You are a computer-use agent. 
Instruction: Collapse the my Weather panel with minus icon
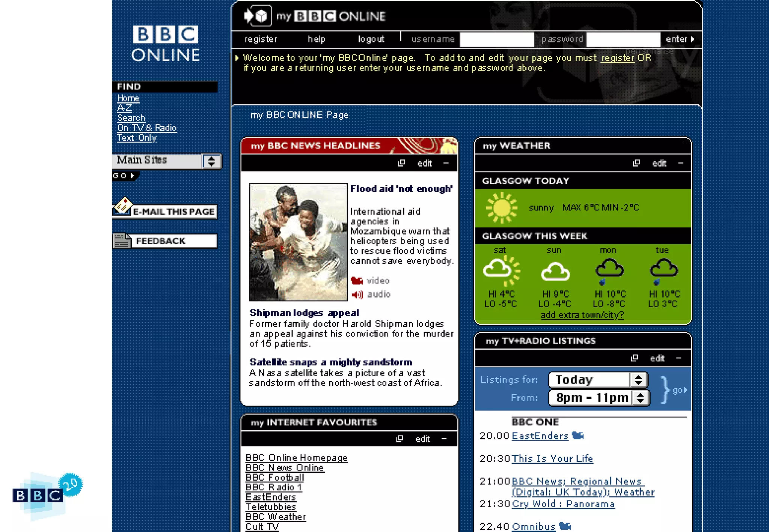(680, 163)
